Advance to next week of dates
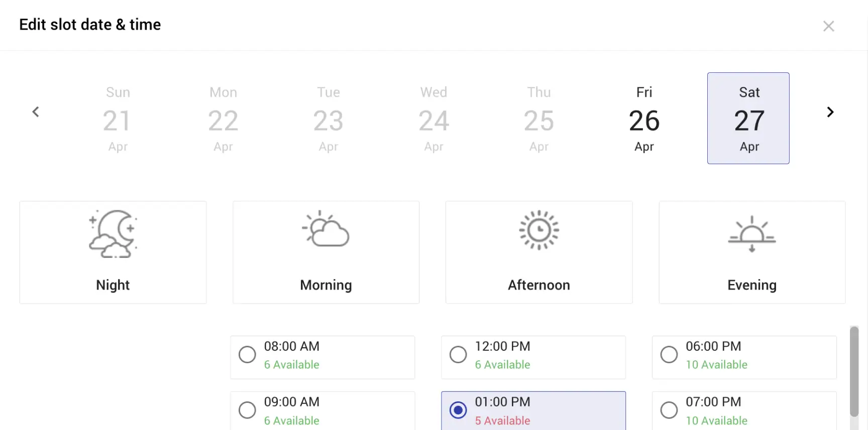 tap(830, 112)
